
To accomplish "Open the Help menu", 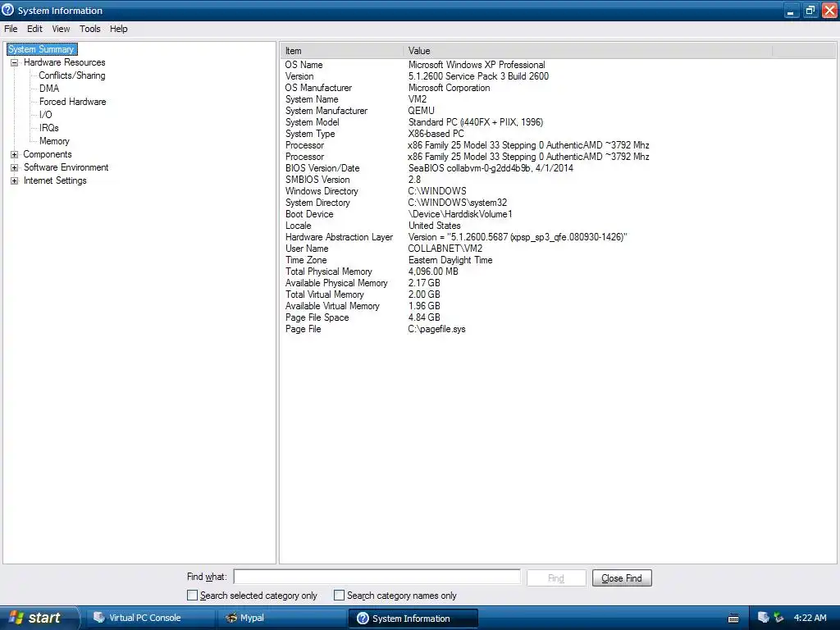I will click(118, 29).
